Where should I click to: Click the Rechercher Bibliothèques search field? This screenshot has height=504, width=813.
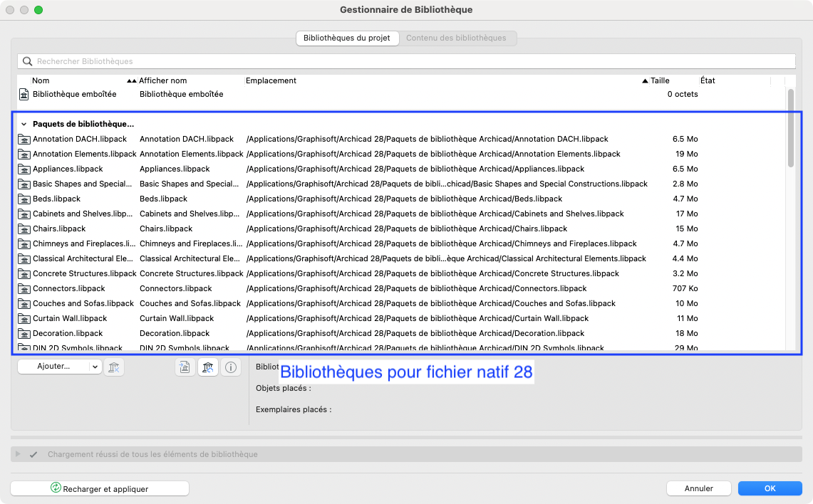406,62
